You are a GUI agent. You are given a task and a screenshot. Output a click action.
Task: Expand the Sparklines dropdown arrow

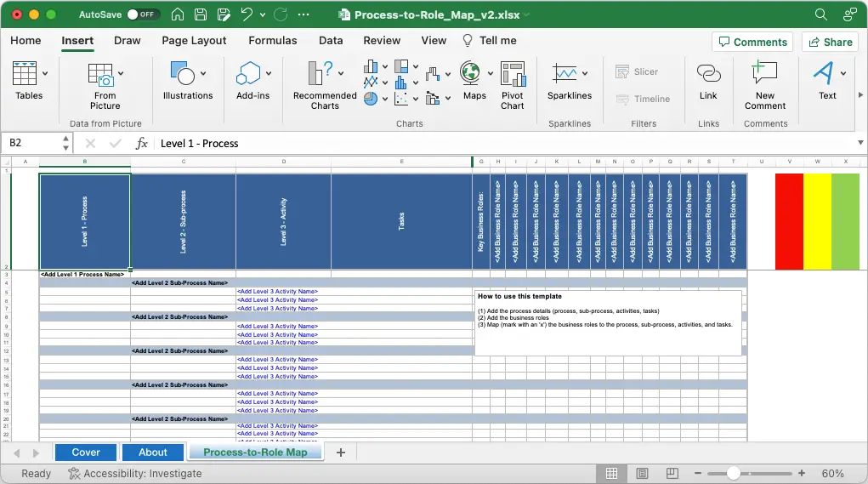(585, 73)
